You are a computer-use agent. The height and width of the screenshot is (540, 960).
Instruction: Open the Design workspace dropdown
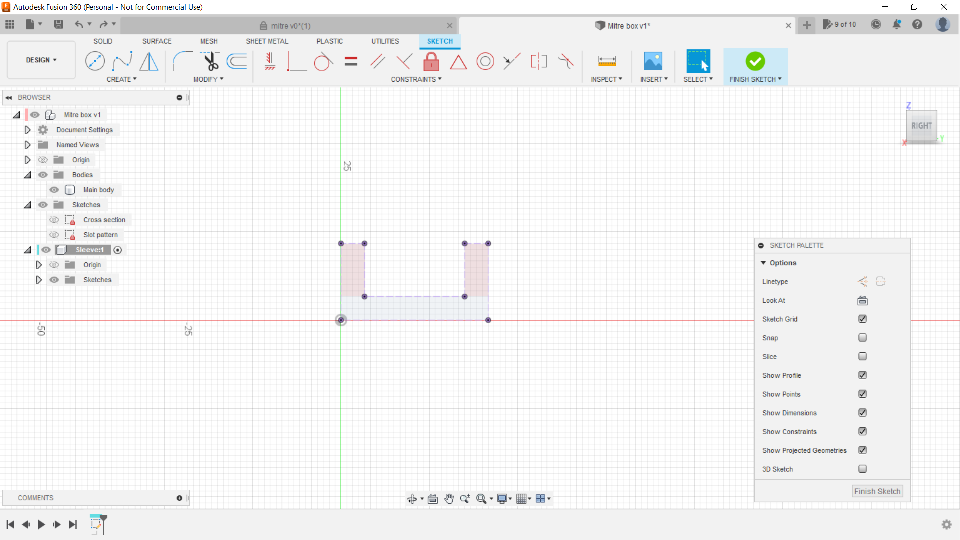click(41, 60)
